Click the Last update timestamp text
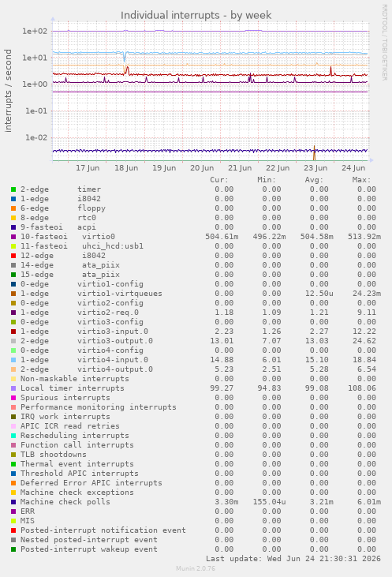The image size is (392, 577). coord(293,559)
